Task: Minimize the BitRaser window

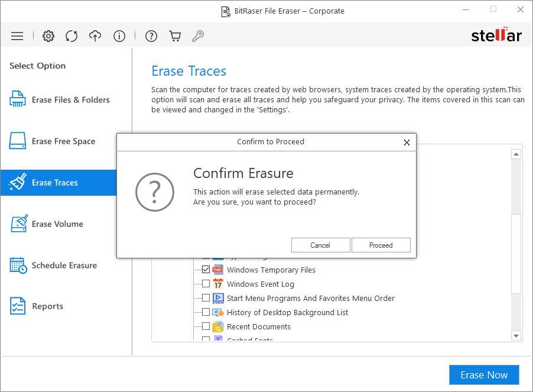Action: (x=466, y=10)
